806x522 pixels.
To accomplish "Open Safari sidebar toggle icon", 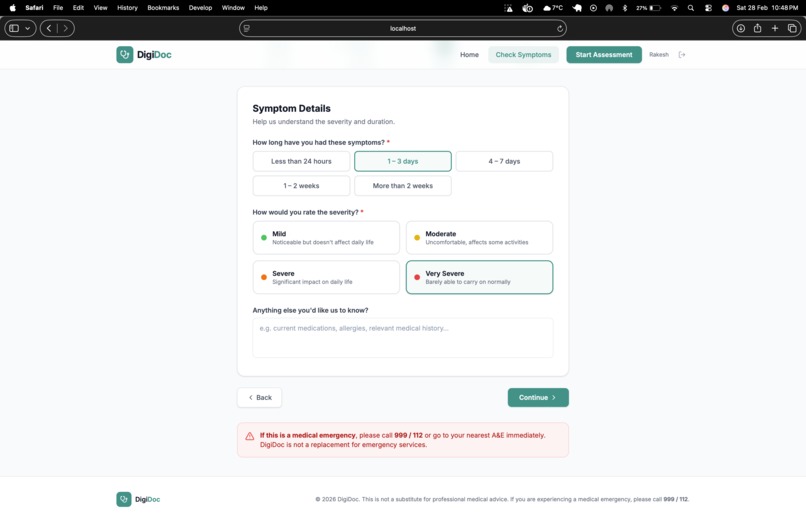I will [14, 28].
